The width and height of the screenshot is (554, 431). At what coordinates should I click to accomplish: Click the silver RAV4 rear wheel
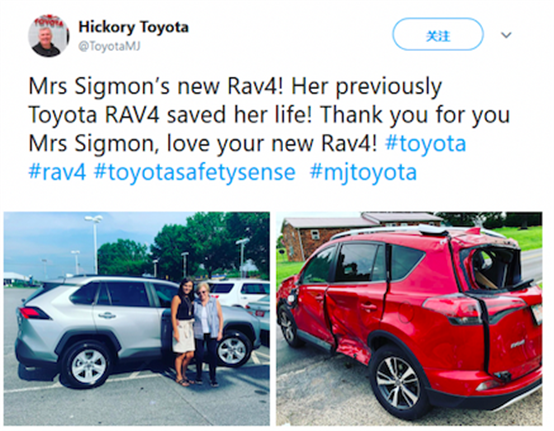tap(87, 366)
